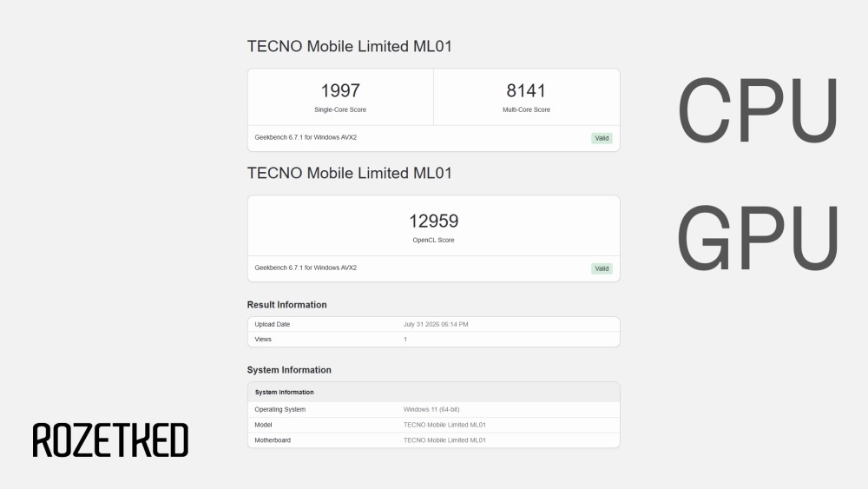Click Geekbench 6.7.1 text under CPU scores

[306, 137]
